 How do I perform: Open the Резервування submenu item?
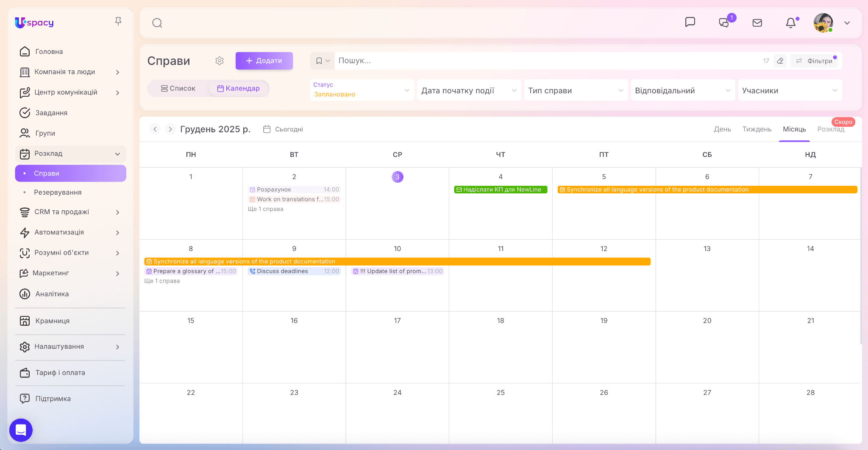coord(70,192)
